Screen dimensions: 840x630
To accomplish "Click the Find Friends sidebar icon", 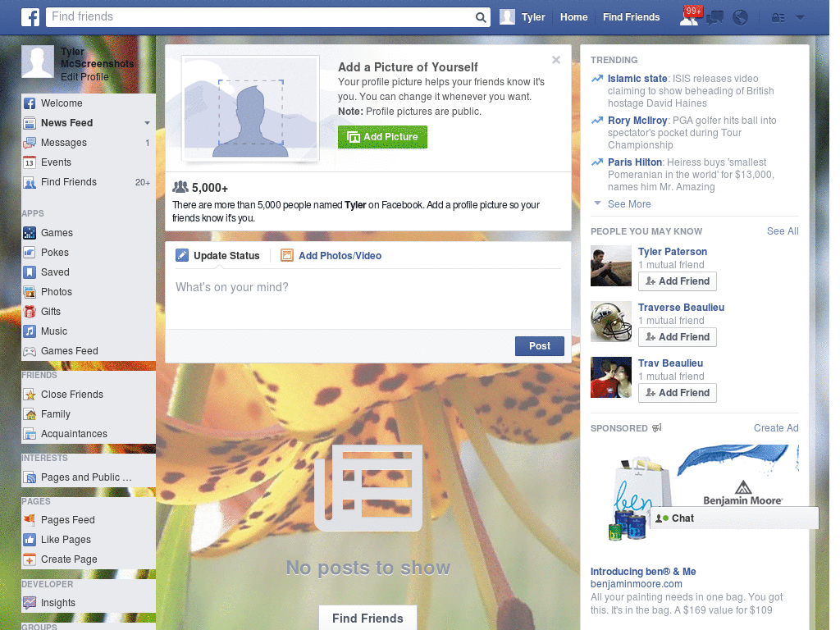I will click(x=30, y=183).
